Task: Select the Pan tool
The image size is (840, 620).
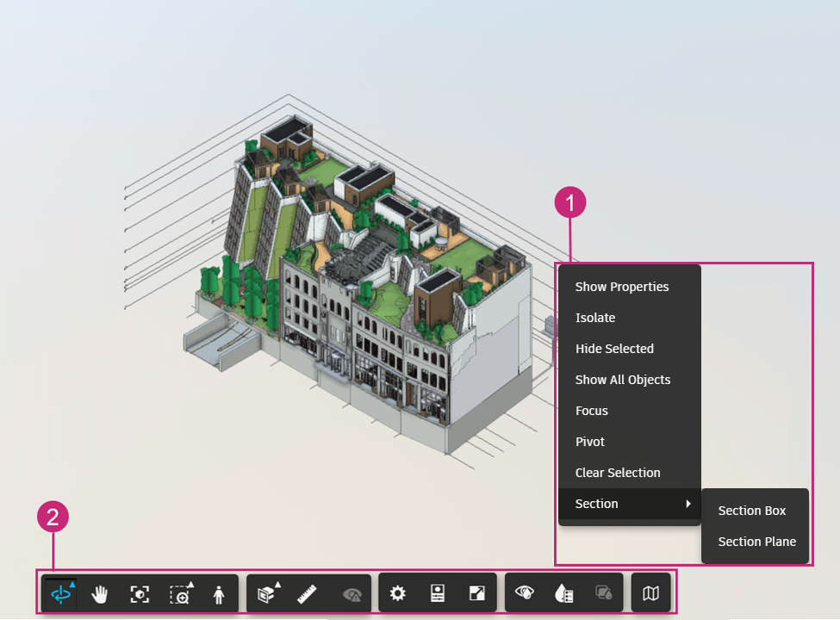Action: [x=100, y=592]
